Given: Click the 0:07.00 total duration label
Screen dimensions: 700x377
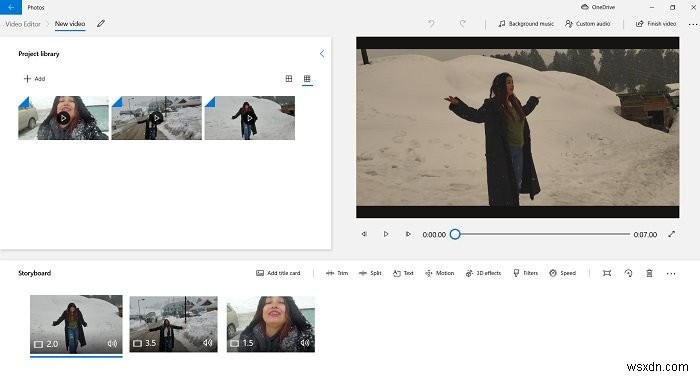Looking at the screenshot, I should coord(645,235).
